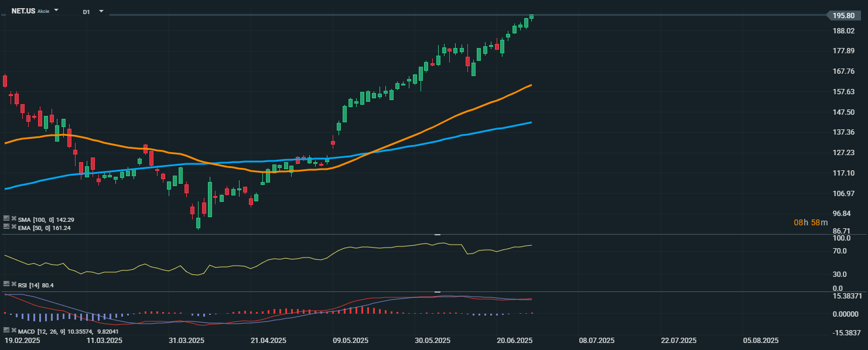Image resolution: width=868 pixels, height=350 pixels.
Task: Click price axis label 167.76
Action: coord(843,71)
